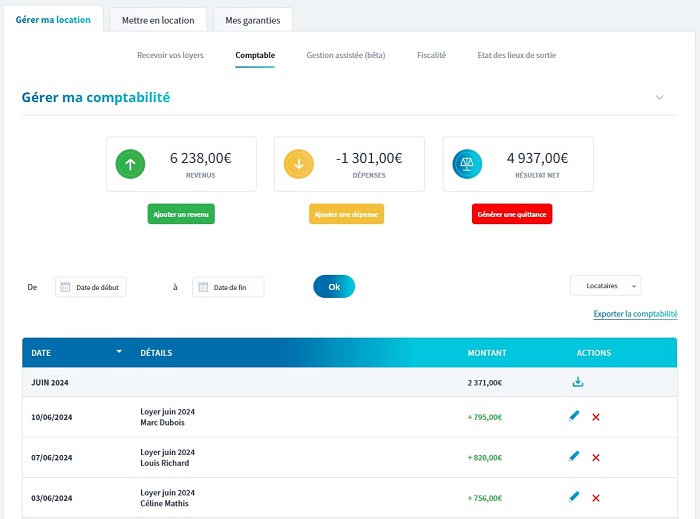Open the Mes garanties tab

[x=253, y=20]
